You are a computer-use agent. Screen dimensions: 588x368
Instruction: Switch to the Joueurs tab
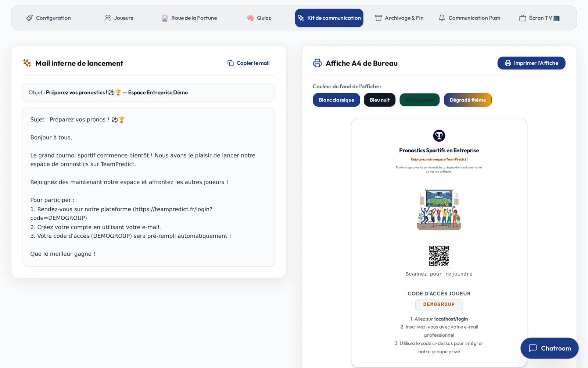119,18
